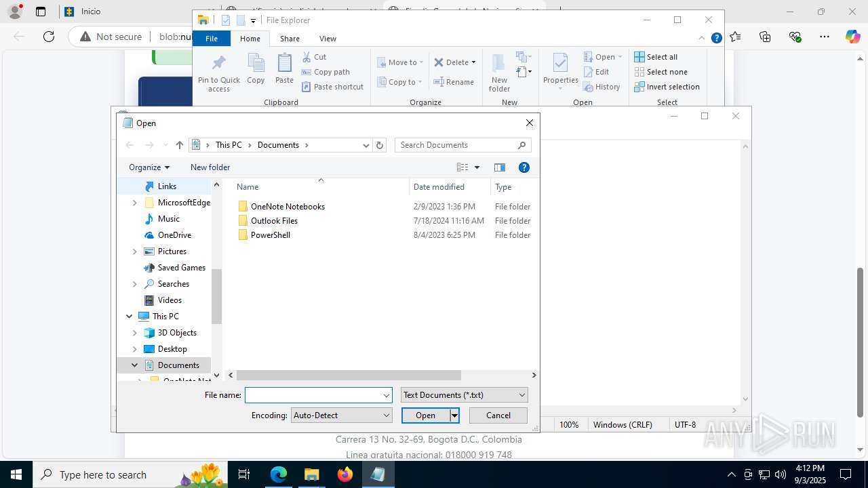The image size is (868, 488).
Task: Click Edge profile avatar icon
Action: [x=14, y=12]
